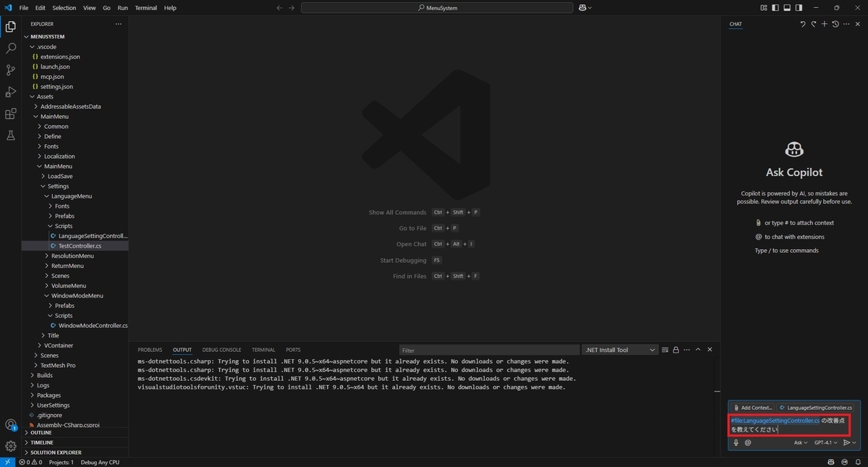Open the Source Control view
868x467 pixels.
(x=10, y=70)
